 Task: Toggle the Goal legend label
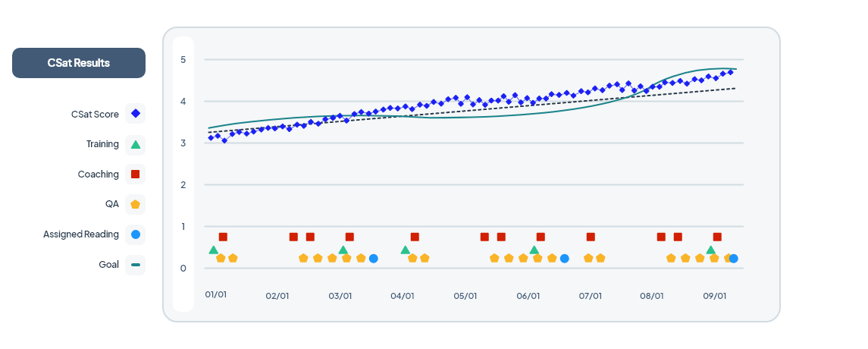coord(108,265)
